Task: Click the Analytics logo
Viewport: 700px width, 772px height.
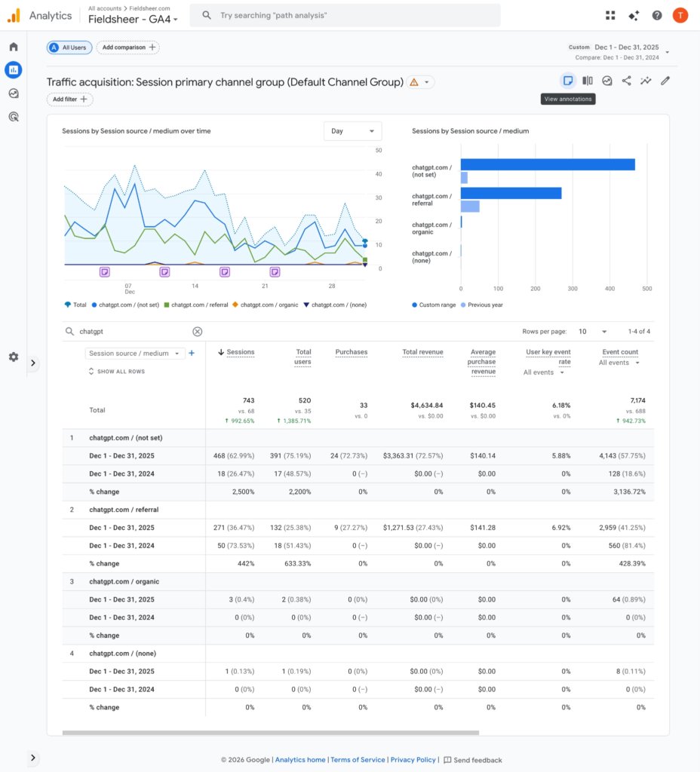Action: click(14, 15)
